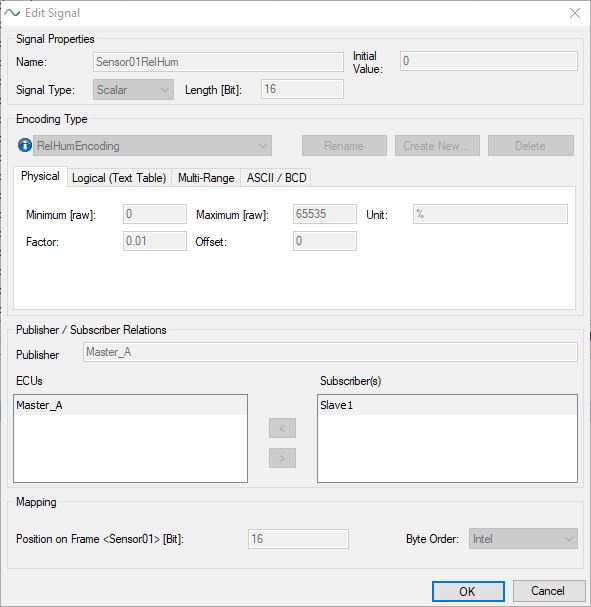Image resolution: width=591 pixels, height=607 pixels.
Task: Open the Byte Order Intel dropdown
Action: pyautogui.click(x=523, y=538)
